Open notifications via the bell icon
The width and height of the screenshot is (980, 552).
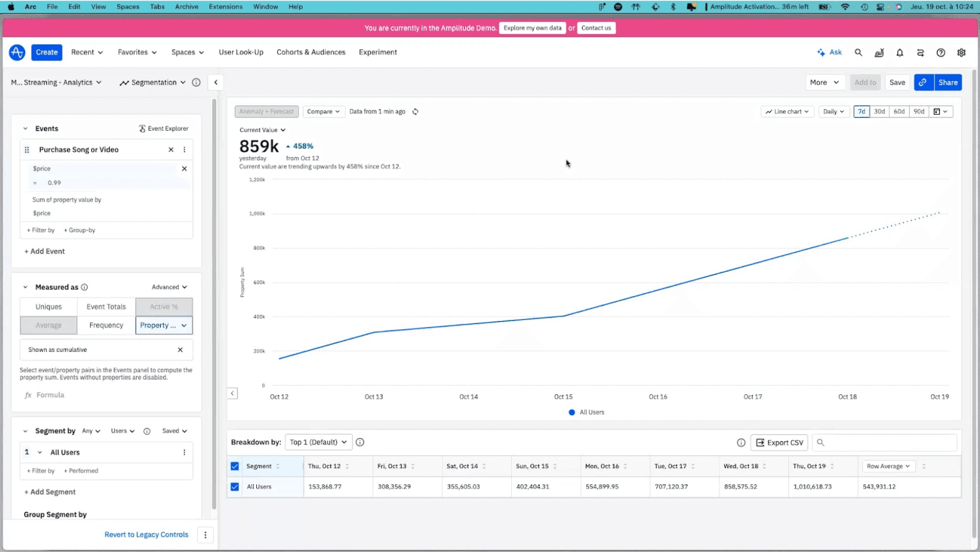coord(900,53)
